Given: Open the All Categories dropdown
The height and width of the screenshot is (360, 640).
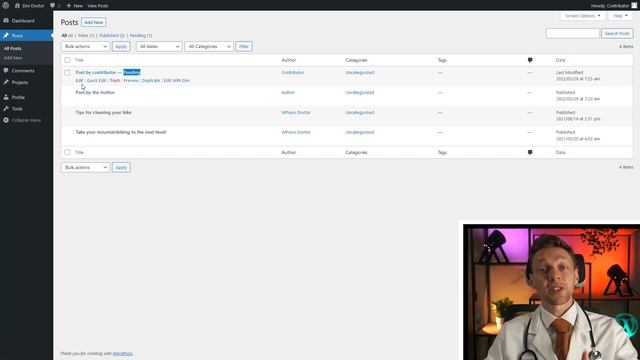Looking at the screenshot, I should 209,47.
